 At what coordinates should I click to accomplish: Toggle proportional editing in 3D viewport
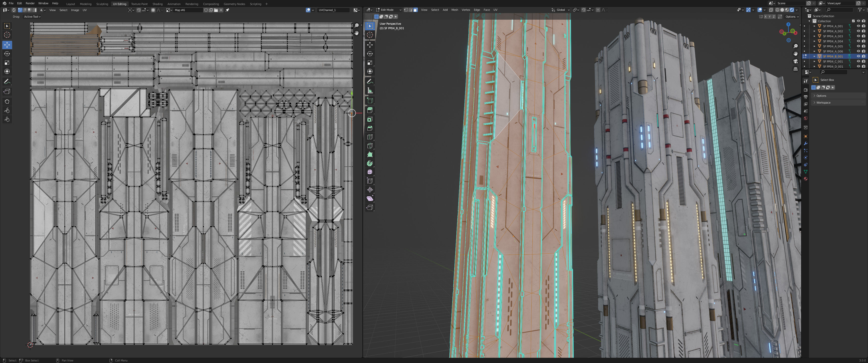point(598,10)
